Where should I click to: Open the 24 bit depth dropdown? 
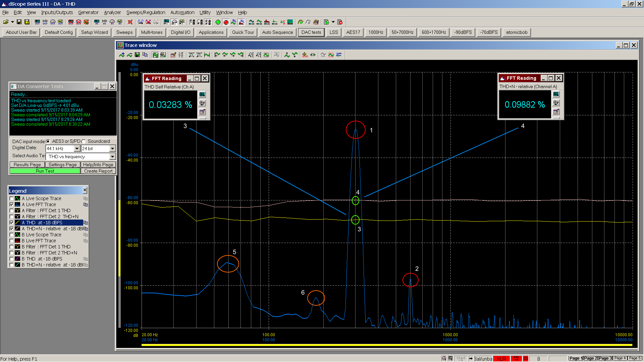[112, 148]
